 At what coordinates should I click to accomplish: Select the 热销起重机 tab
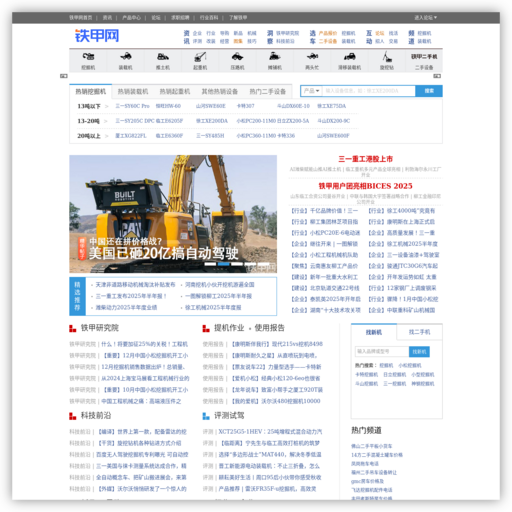(x=175, y=91)
